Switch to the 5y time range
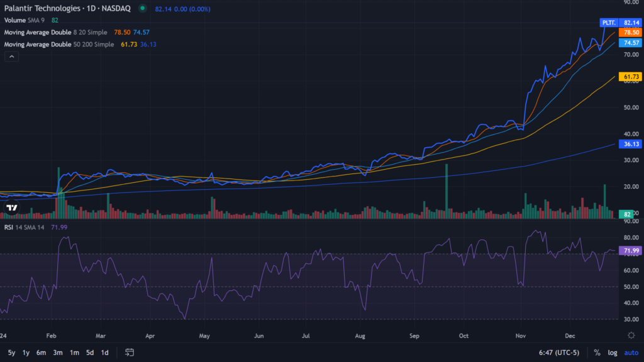This screenshot has width=644, height=362. [x=11, y=353]
